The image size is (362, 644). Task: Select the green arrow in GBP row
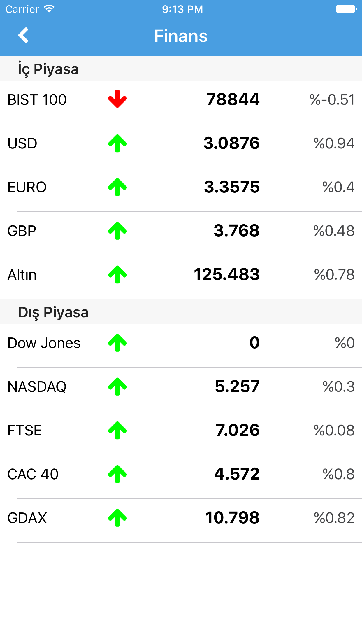point(117,231)
